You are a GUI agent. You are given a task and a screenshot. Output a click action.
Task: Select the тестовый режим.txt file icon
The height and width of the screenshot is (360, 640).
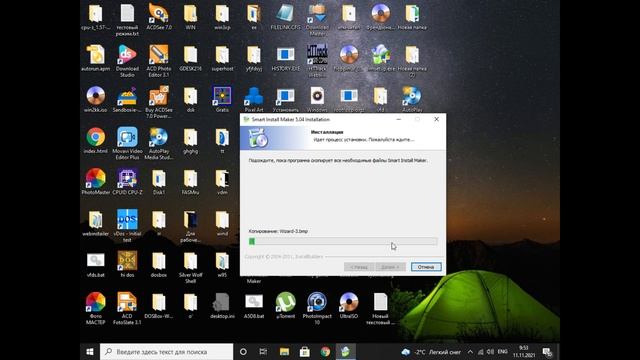point(127,19)
